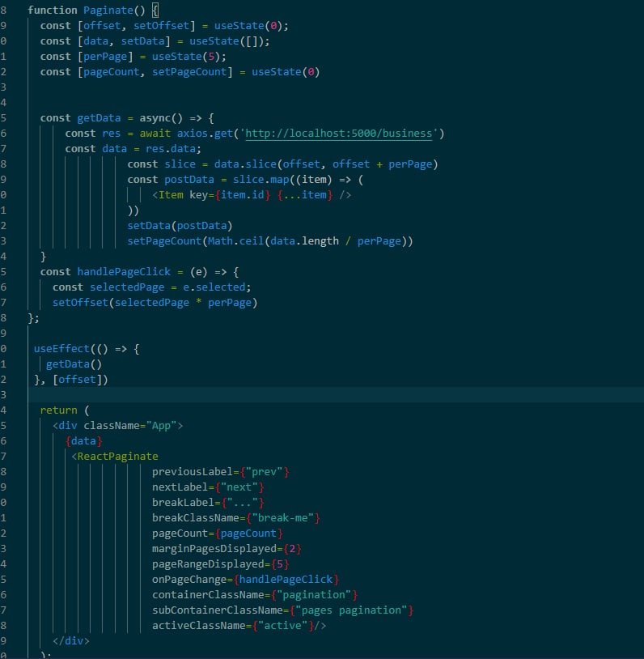The image size is (644, 659).
Task: Click 'Math.ceil' in the setPageCount call
Action: click(235, 241)
